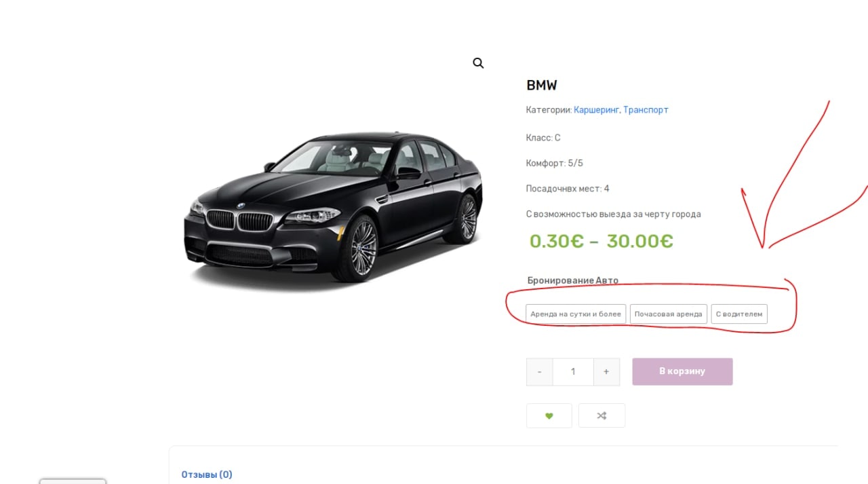Screen dimensions: 868x484
Task: Click the quantity input field
Action: (x=573, y=371)
